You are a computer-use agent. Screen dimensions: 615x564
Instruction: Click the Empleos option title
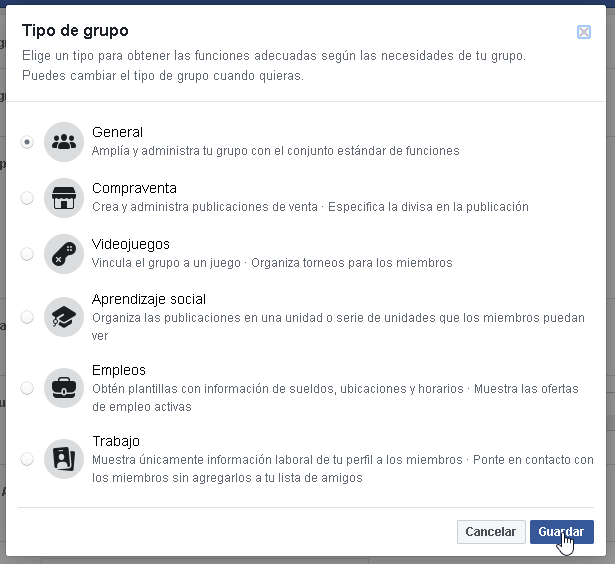click(x=119, y=370)
